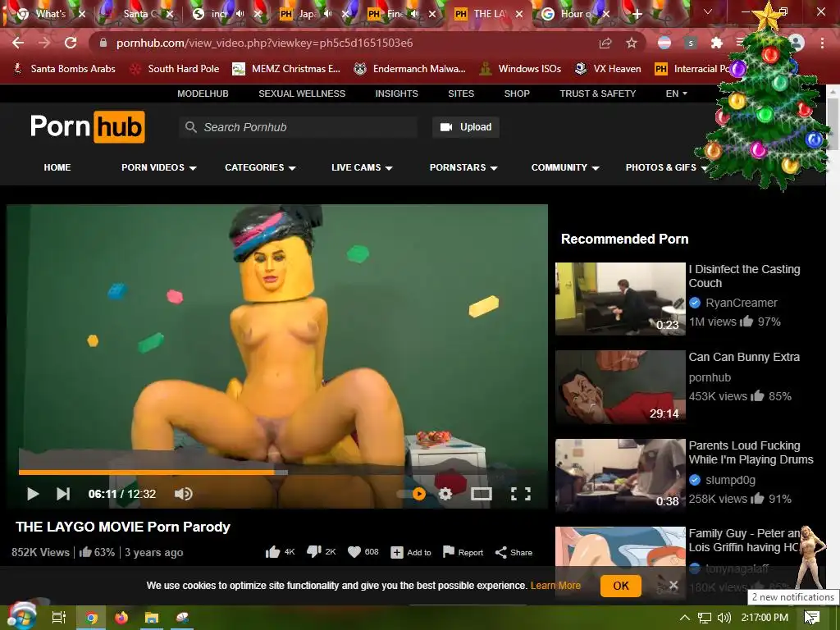Screen dimensions: 840x630
Task: Open the Task View taskbar button
Action: (x=59, y=618)
